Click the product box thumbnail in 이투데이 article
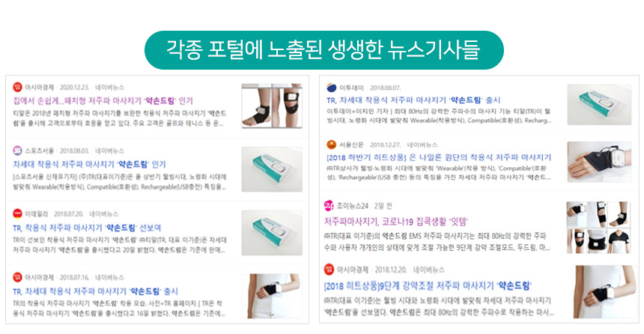This screenshot has height=334, width=644. (x=599, y=104)
